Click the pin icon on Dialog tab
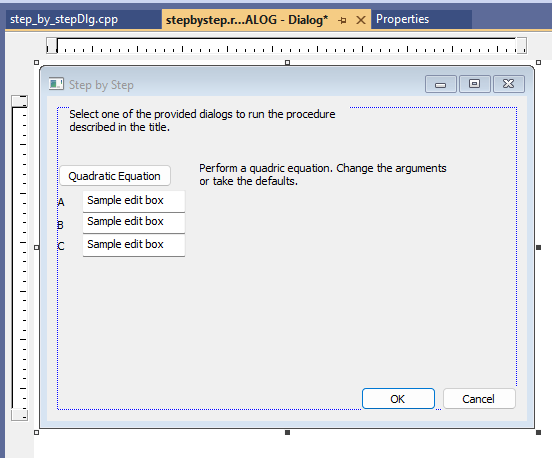552x458 pixels. tap(342, 20)
